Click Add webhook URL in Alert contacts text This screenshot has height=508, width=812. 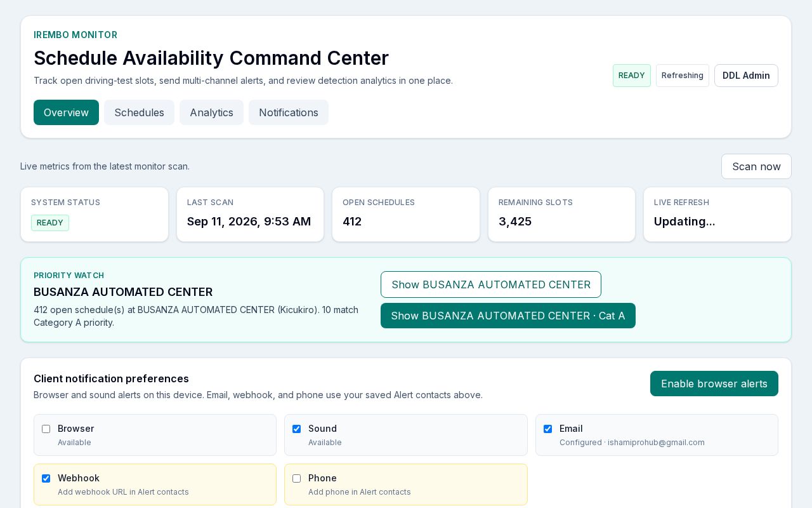click(x=123, y=492)
